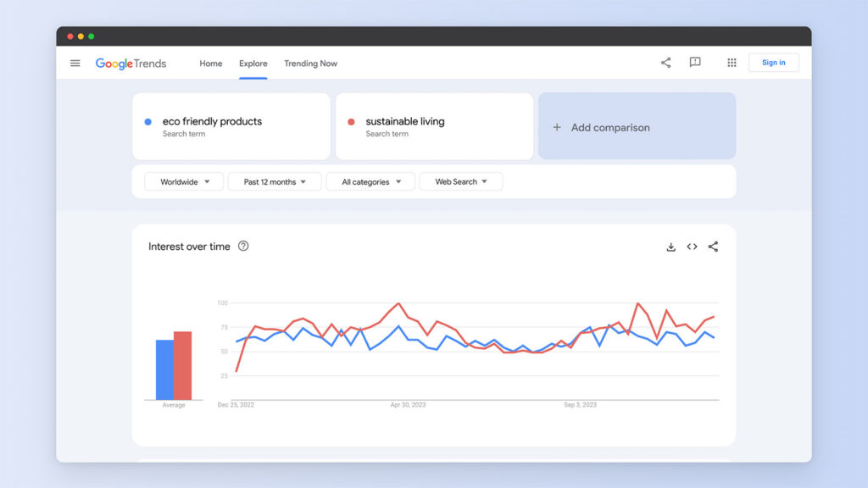Share the Interest over time chart
This screenshot has height=488, width=868.
713,247
